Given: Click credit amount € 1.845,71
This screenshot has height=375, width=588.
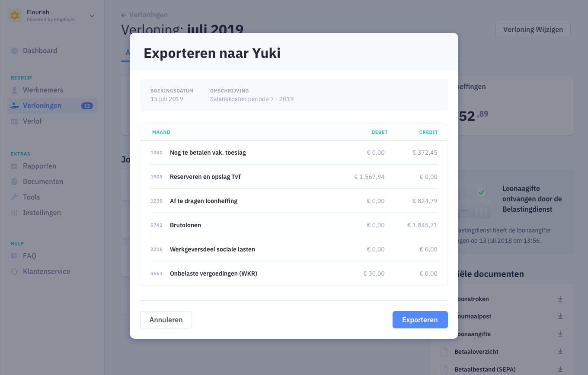Looking at the screenshot, I should tap(422, 225).
